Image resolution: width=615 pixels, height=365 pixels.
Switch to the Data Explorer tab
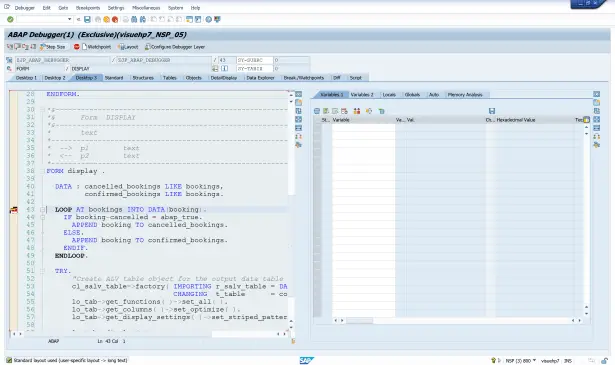tap(260, 78)
